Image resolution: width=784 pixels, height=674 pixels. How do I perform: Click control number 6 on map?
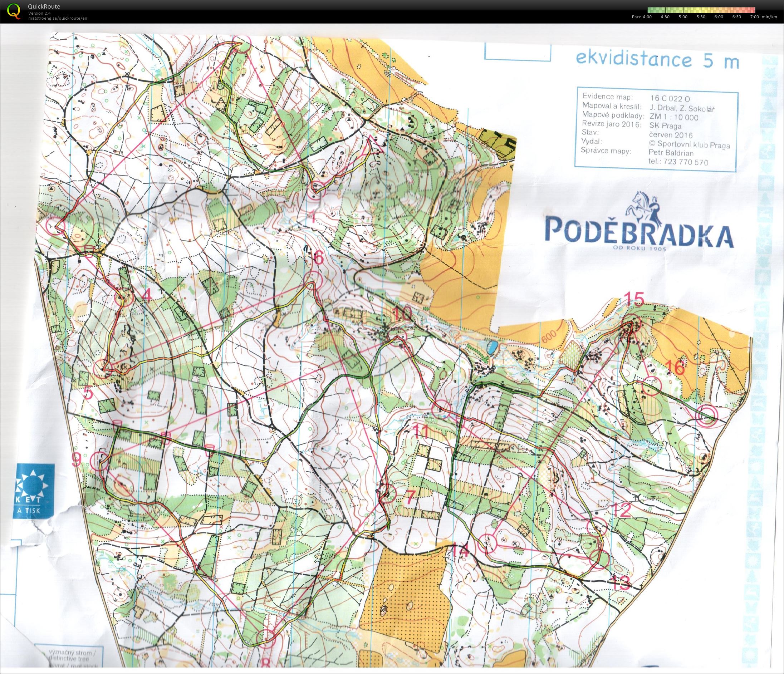pos(318,258)
